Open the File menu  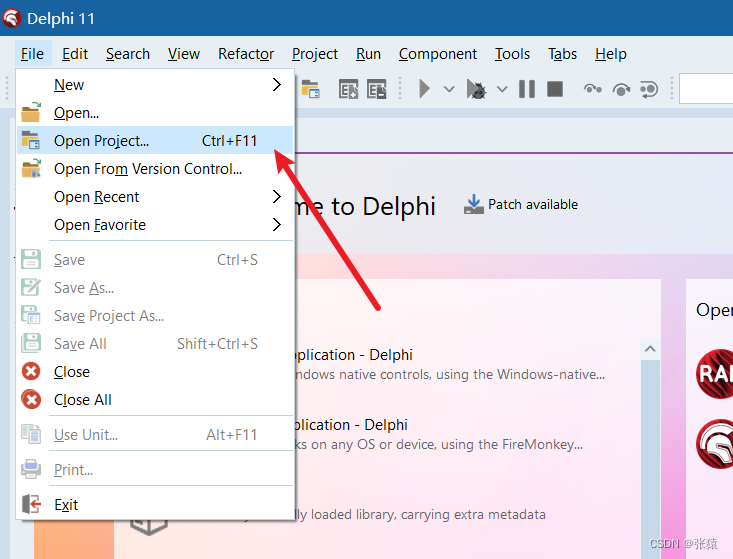click(32, 54)
